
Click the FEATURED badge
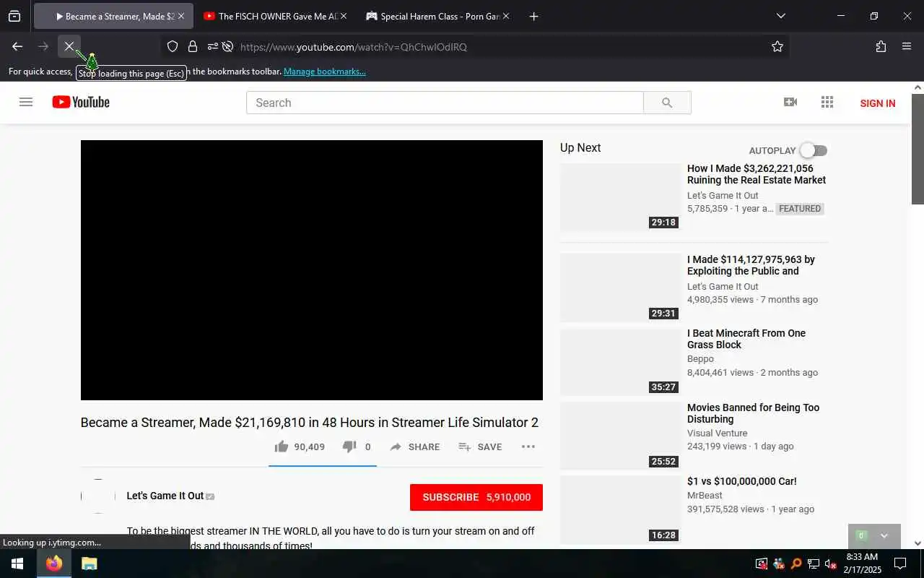click(800, 209)
